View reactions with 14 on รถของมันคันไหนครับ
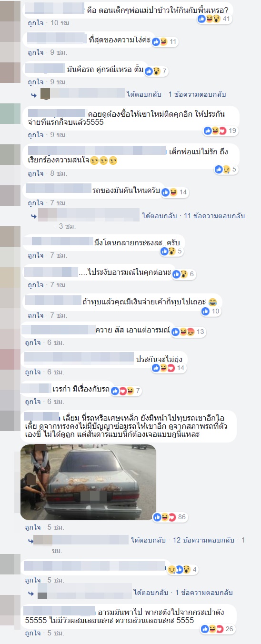Viewport: 261px width, 644px height. click(175, 192)
